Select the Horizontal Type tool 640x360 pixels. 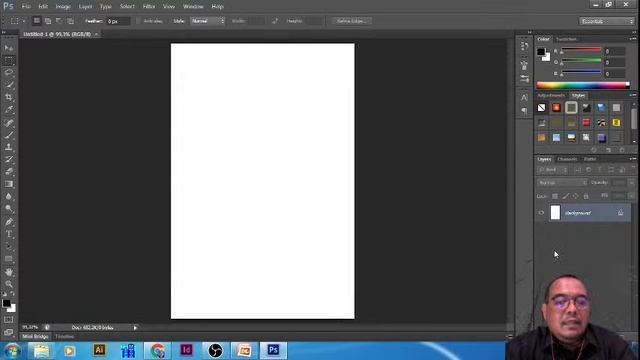click(9, 234)
